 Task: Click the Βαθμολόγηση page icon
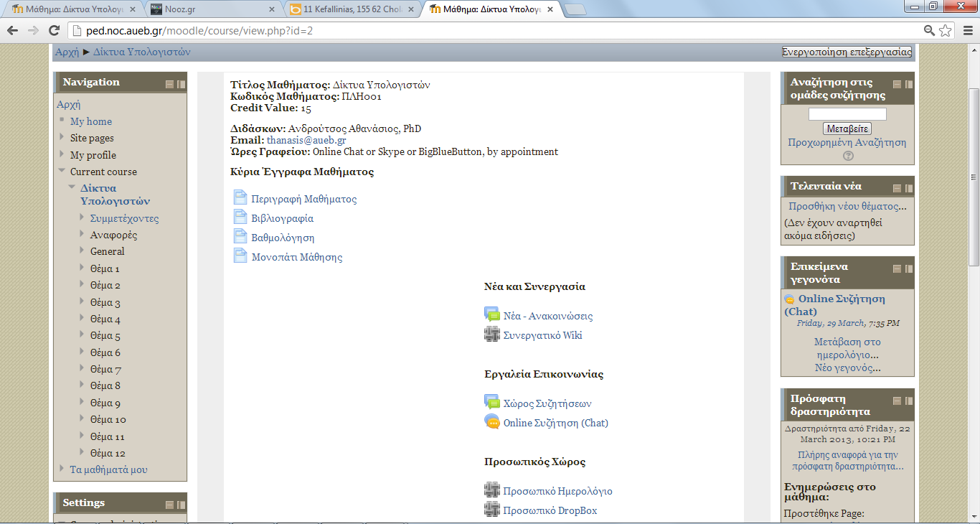[x=240, y=237]
